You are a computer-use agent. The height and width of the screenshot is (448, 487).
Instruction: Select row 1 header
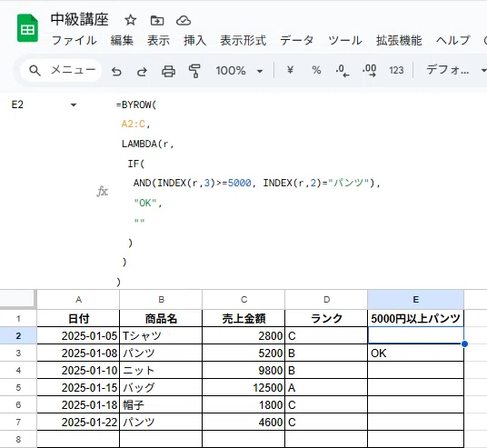pyautogui.click(x=18, y=318)
